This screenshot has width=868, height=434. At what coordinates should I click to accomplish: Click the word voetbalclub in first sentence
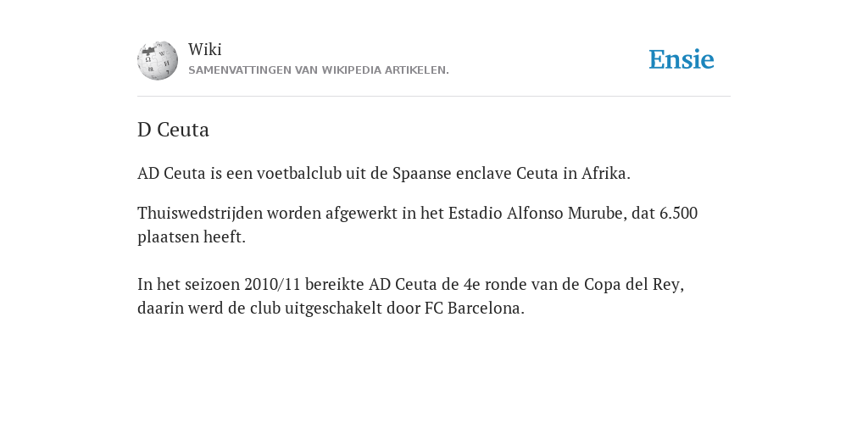click(x=299, y=173)
